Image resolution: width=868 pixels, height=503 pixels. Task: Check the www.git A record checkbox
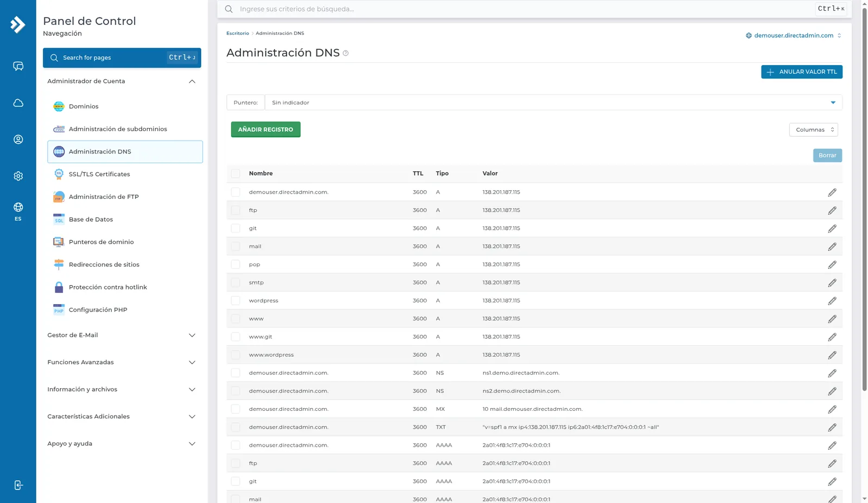[x=235, y=337]
